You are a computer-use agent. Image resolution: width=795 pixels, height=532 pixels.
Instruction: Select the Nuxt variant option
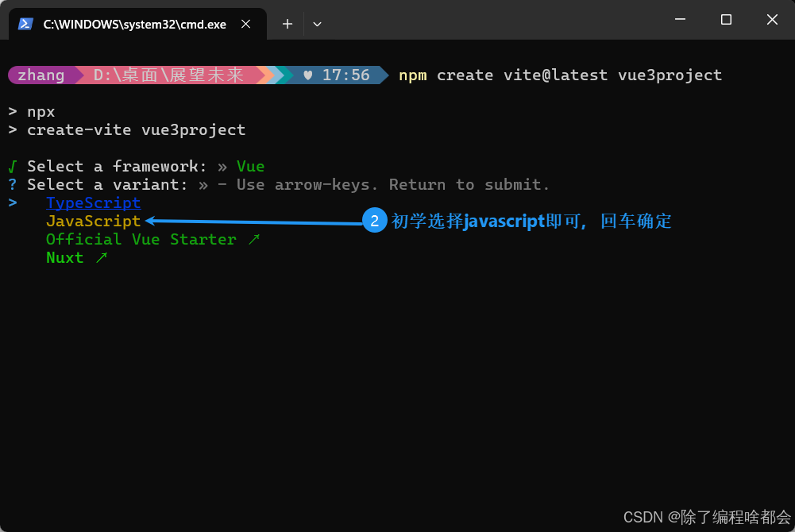pyautogui.click(x=76, y=257)
